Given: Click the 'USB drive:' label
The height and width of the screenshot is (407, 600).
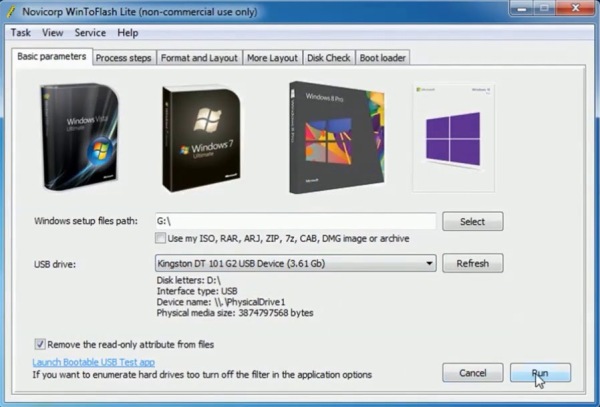Looking at the screenshot, I should 55,264.
